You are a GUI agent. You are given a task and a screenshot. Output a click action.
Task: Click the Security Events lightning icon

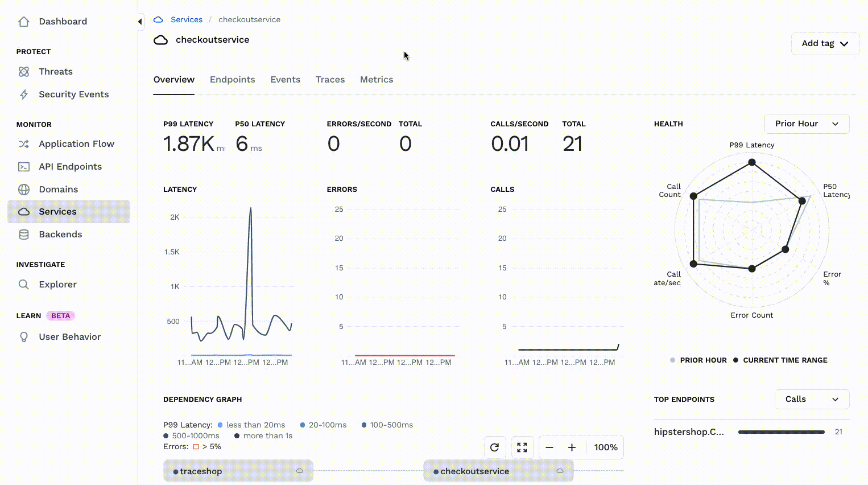24,94
